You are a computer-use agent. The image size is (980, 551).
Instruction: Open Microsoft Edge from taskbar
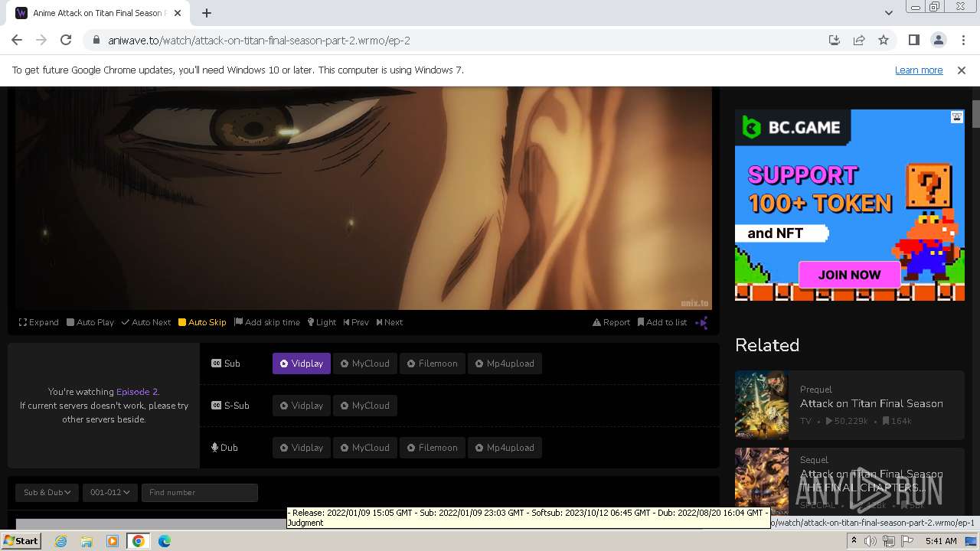click(165, 541)
